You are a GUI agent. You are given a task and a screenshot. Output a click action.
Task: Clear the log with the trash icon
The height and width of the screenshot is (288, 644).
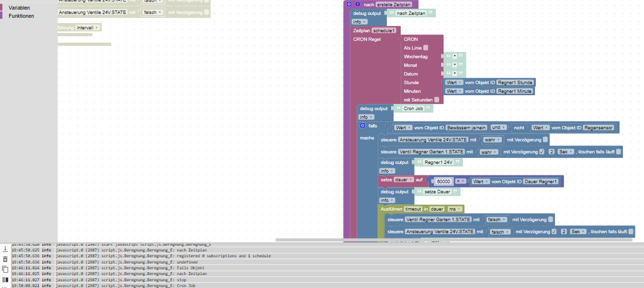(x=5, y=259)
